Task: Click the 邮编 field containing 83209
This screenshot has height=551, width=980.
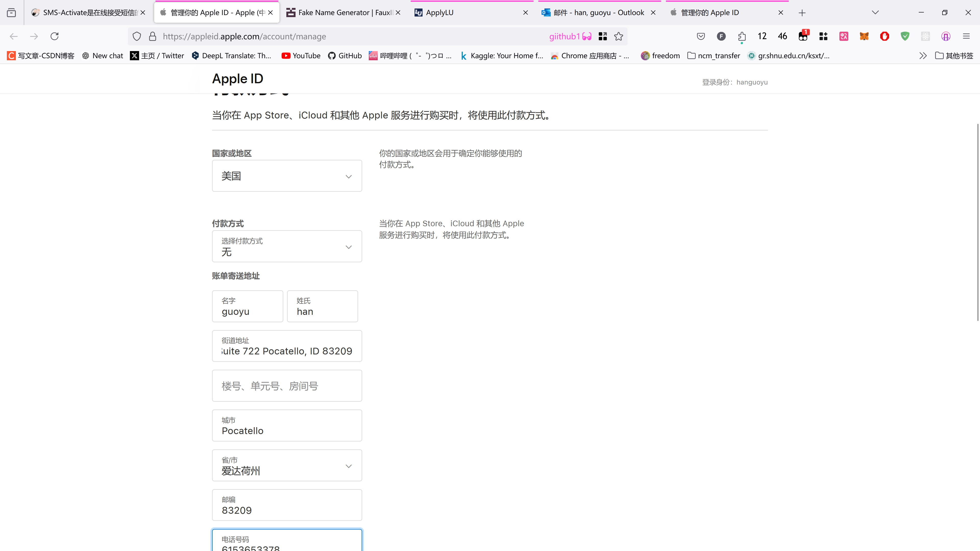Action: (287, 505)
